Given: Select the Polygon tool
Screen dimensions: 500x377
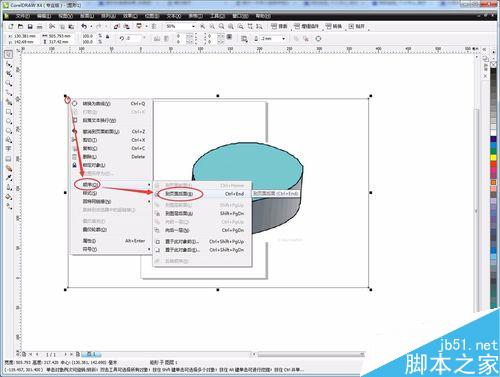Looking at the screenshot, I should tap(9, 130).
